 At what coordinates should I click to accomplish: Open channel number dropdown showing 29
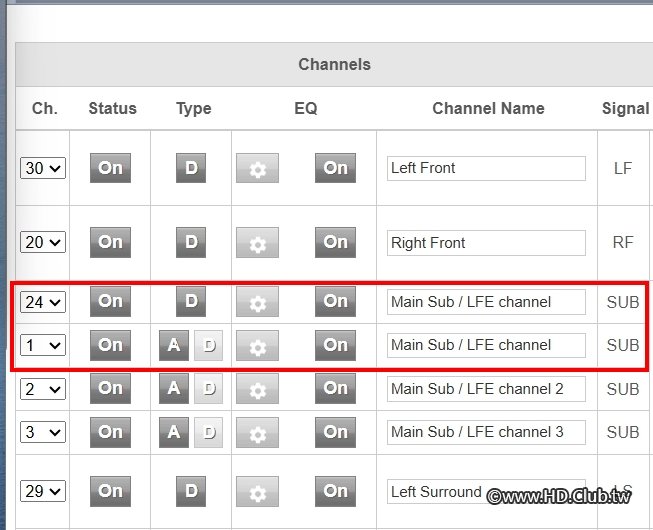tap(43, 491)
